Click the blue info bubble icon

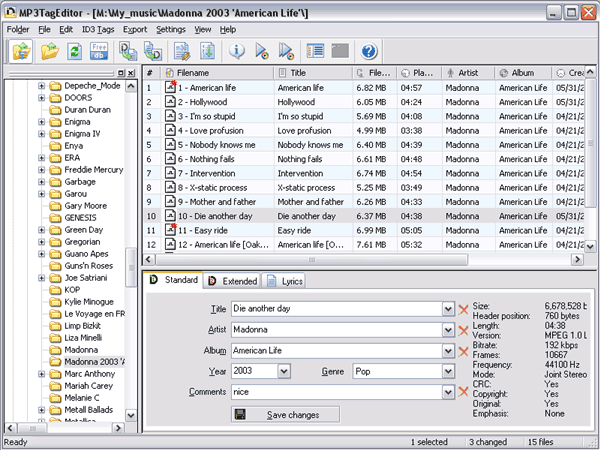(x=237, y=51)
